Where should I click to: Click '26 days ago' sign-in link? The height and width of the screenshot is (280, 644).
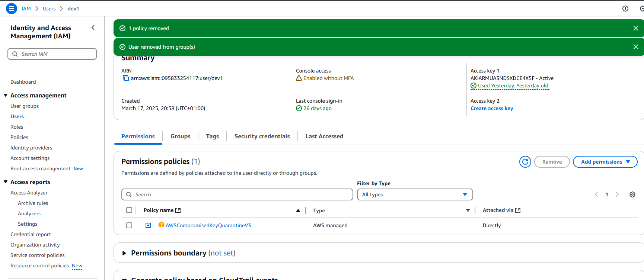click(x=318, y=108)
